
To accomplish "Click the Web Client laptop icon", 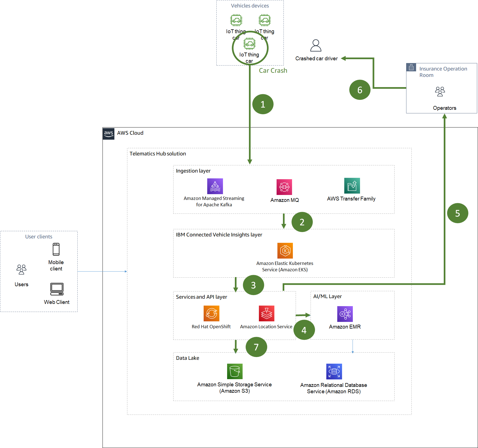I will point(57,289).
